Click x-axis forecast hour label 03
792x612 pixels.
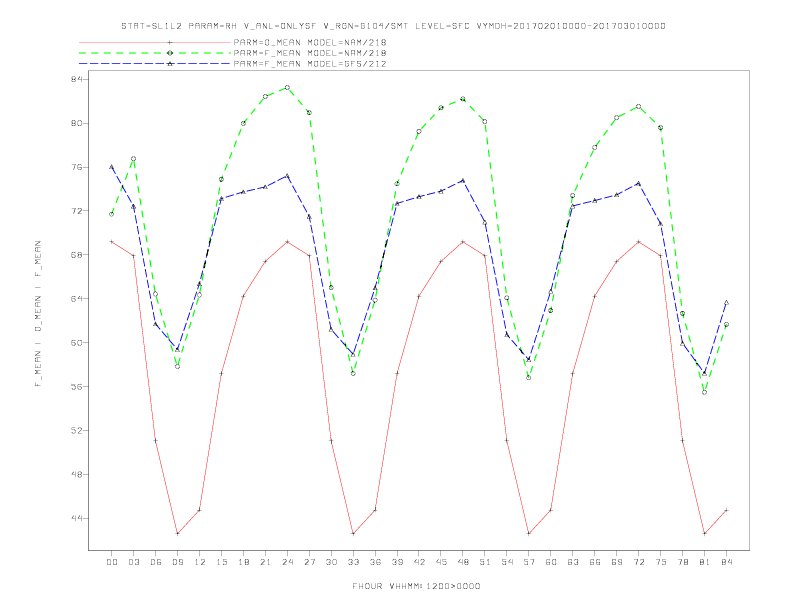click(x=133, y=562)
